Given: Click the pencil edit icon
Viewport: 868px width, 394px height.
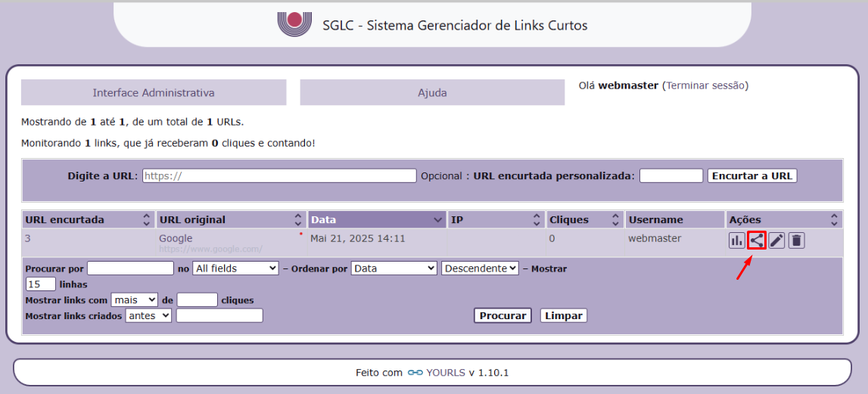Looking at the screenshot, I should [x=776, y=240].
